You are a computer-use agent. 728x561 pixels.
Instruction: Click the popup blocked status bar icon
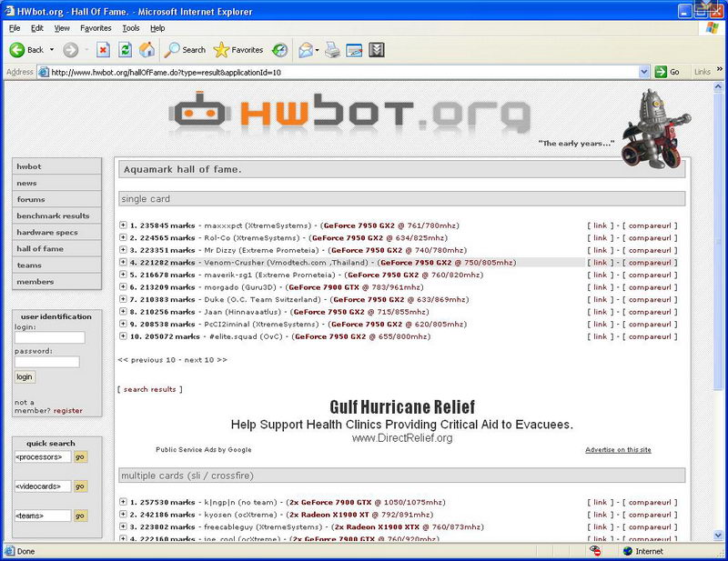(x=595, y=551)
